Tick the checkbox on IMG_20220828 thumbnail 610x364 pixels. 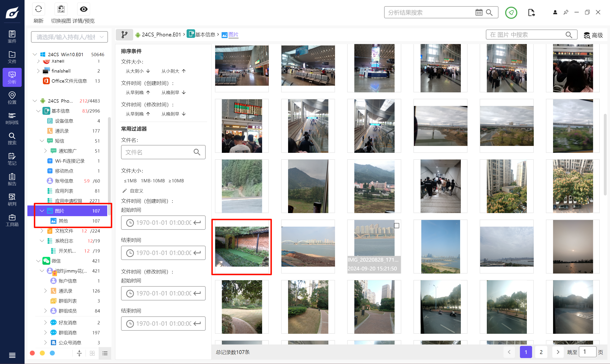click(396, 225)
